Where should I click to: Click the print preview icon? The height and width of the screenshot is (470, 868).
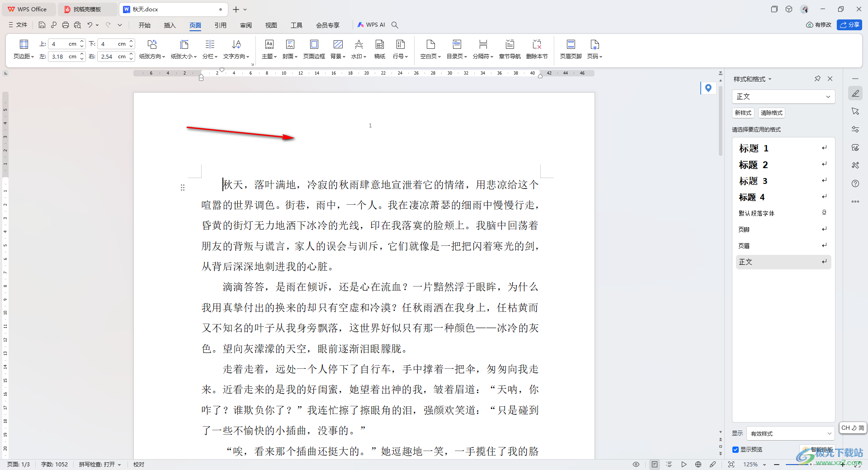click(x=77, y=25)
